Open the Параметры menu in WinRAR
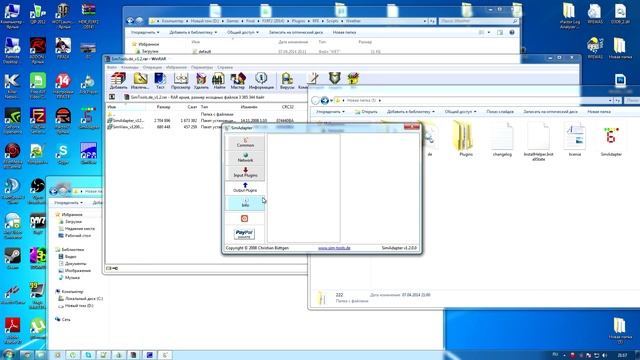 (202, 67)
